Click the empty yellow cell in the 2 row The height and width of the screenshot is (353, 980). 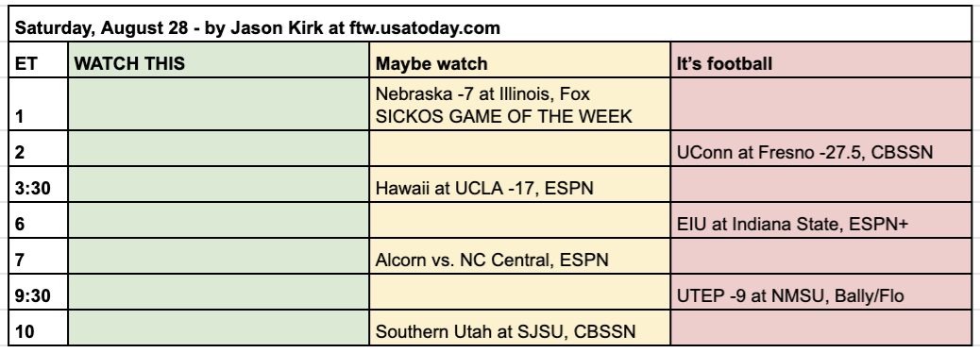[x=520, y=149]
